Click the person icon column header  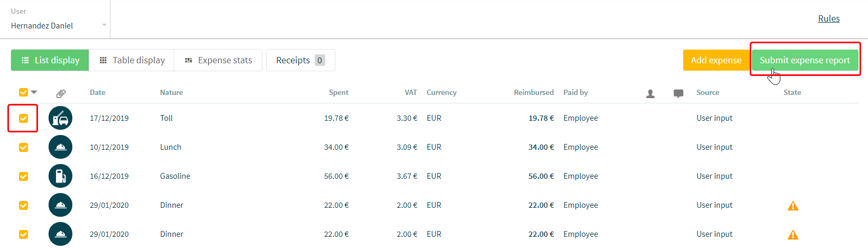pos(650,93)
